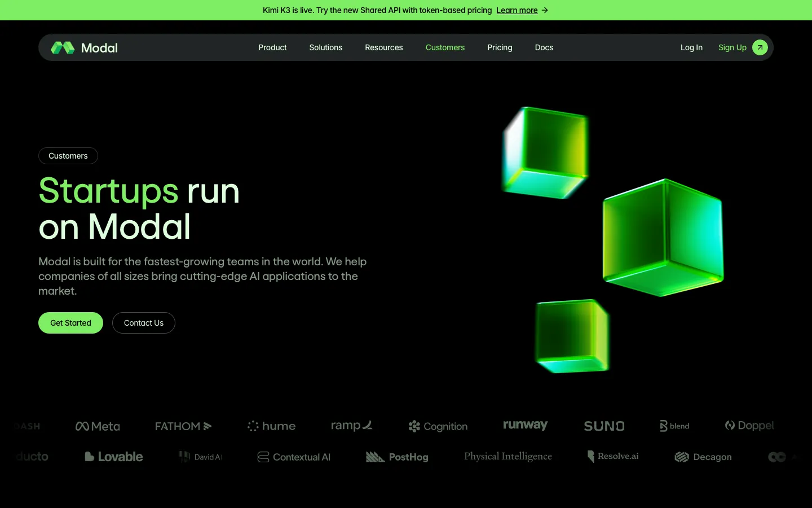812x508 pixels.
Task: Click the bottom green cube graphic
Action: [x=572, y=336]
